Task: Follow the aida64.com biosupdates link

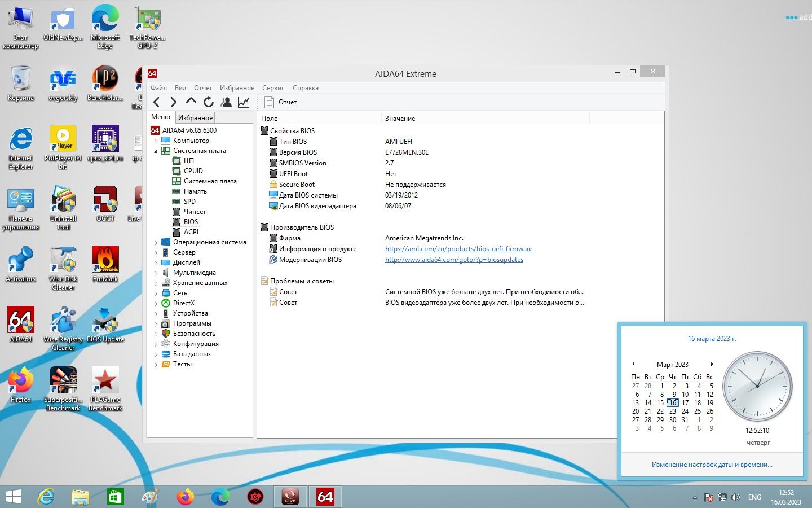Action: point(454,260)
